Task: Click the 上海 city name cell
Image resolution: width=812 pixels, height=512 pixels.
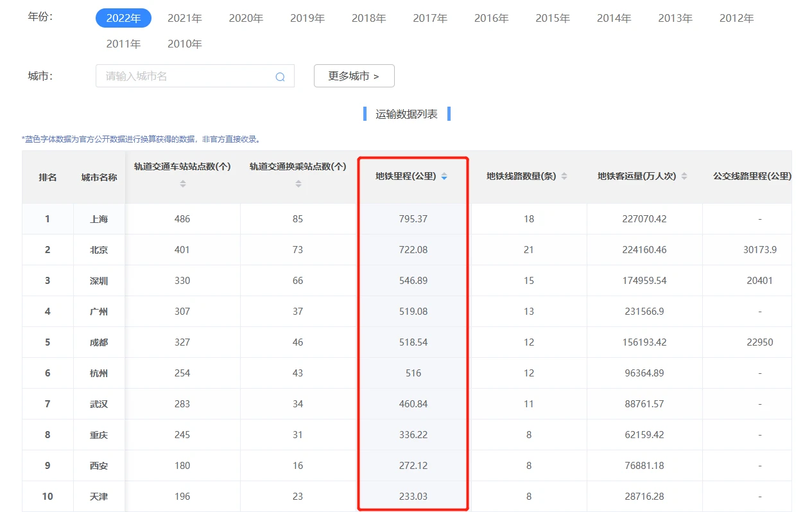Action: coord(99,219)
